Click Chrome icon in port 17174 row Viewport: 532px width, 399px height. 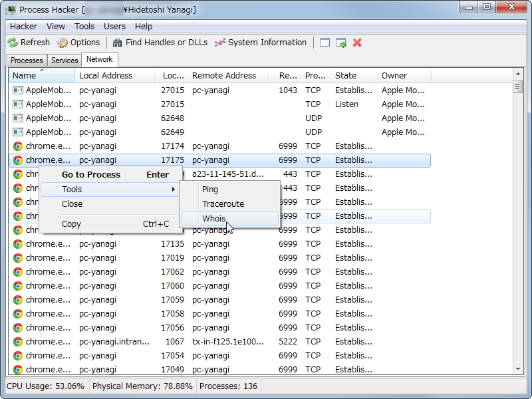[18, 146]
